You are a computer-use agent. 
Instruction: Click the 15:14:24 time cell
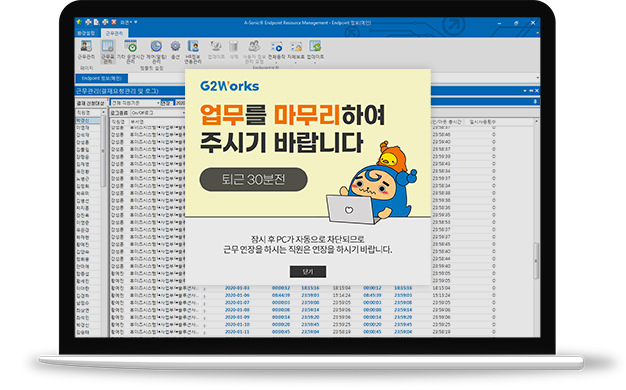click(x=341, y=295)
